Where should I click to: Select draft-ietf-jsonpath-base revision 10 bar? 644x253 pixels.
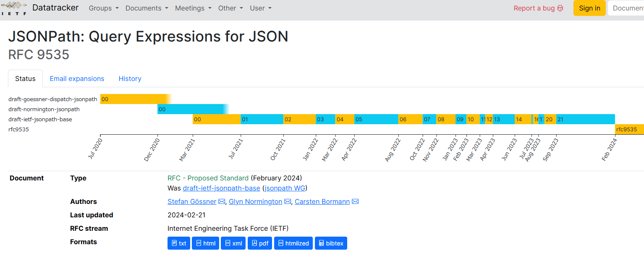click(x=473, y=119)
